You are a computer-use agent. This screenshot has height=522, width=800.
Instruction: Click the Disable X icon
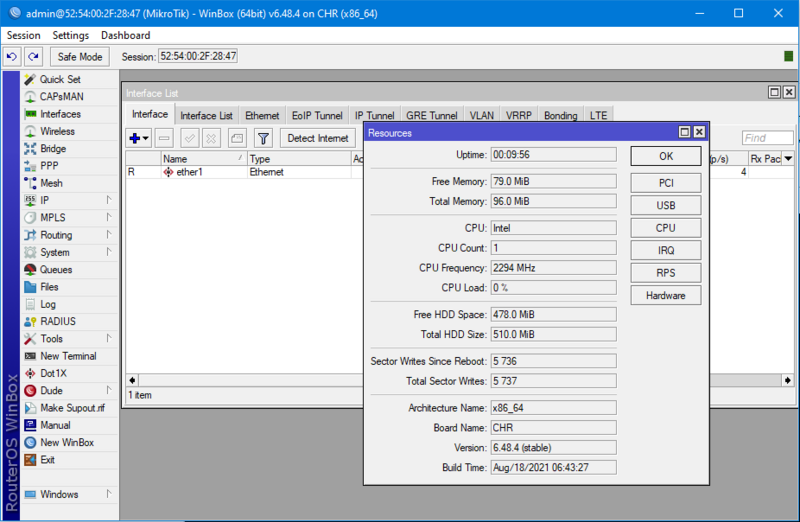point(211,138)
